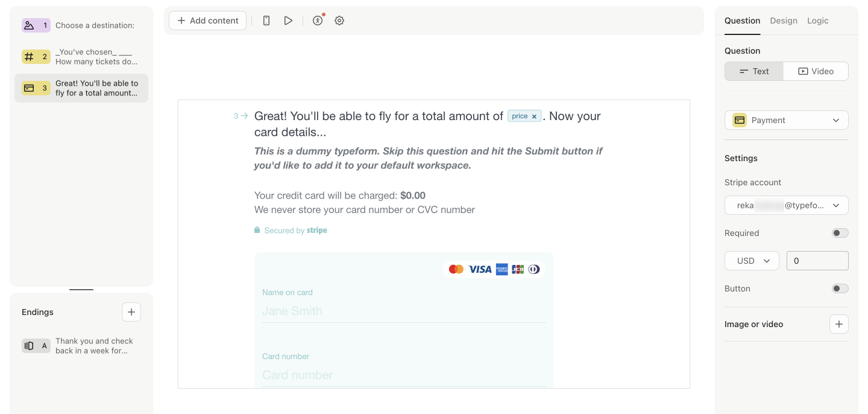The width and height of the screenshot is (868, 414).
Task: Open the USD currency dropdown
Action: (x=752, y=261)
